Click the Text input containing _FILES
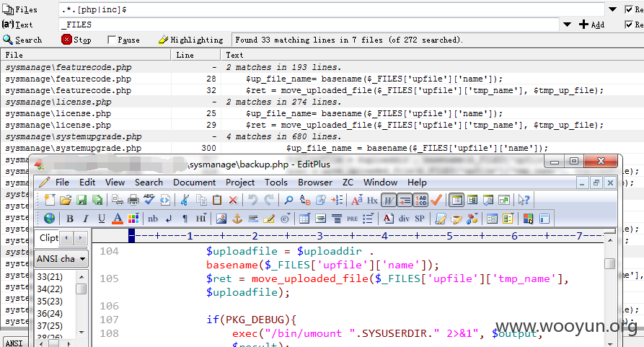The image size is (644, 347). click(x=309, y=25)
